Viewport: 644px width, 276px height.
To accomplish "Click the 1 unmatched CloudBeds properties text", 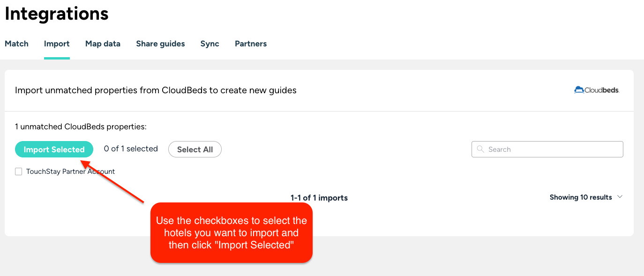I will (81, 127).
